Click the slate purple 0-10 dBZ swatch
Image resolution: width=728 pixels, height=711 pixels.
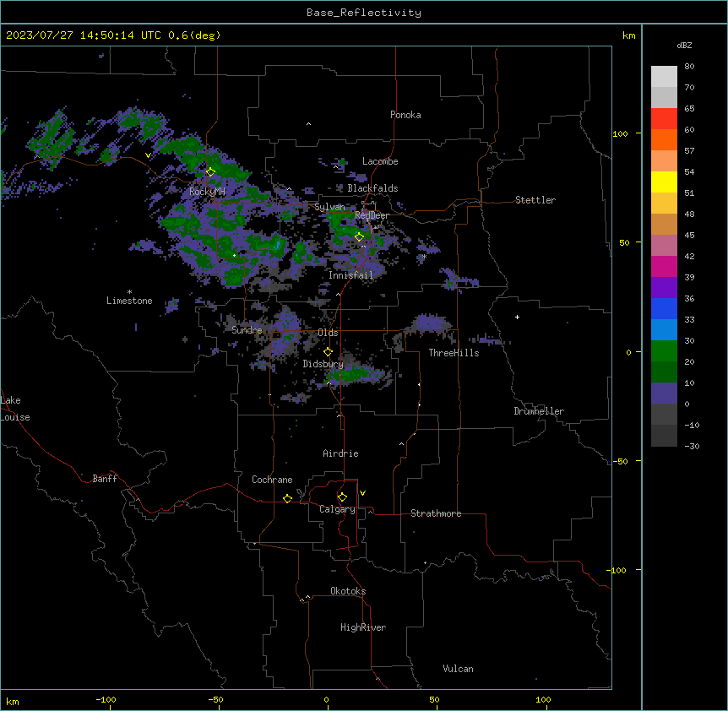(664, 393)
